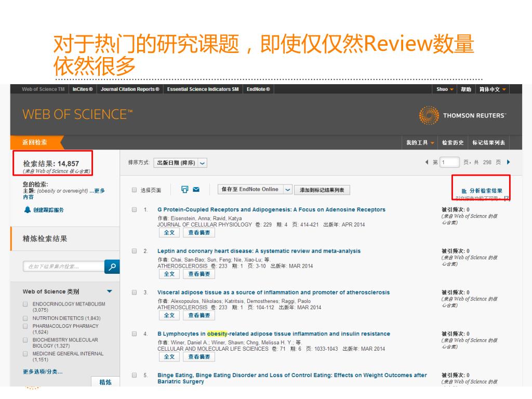
Task: Click the search within results field
Action: (x=64, y=267)
